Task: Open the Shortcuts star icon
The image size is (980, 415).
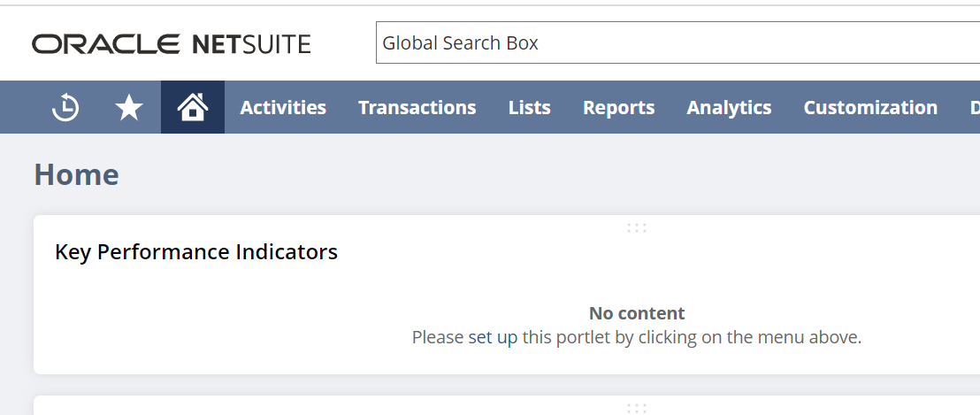Action: [129, 107]
